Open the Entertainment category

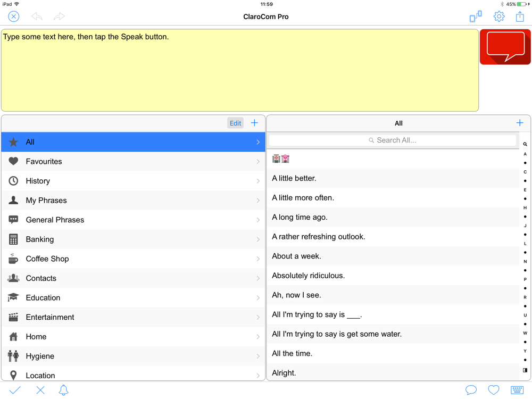(133, 317)
